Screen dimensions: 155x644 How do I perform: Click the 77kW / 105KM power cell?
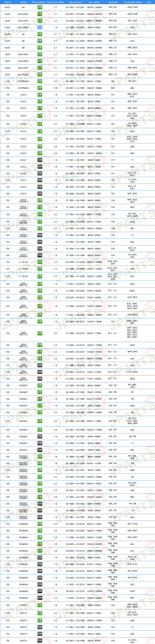pyautogui.click(x=94, y=379)
